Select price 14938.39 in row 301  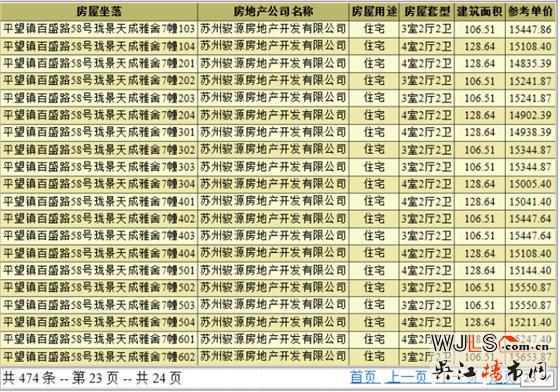pyautogui.click(x=530, y=132)
